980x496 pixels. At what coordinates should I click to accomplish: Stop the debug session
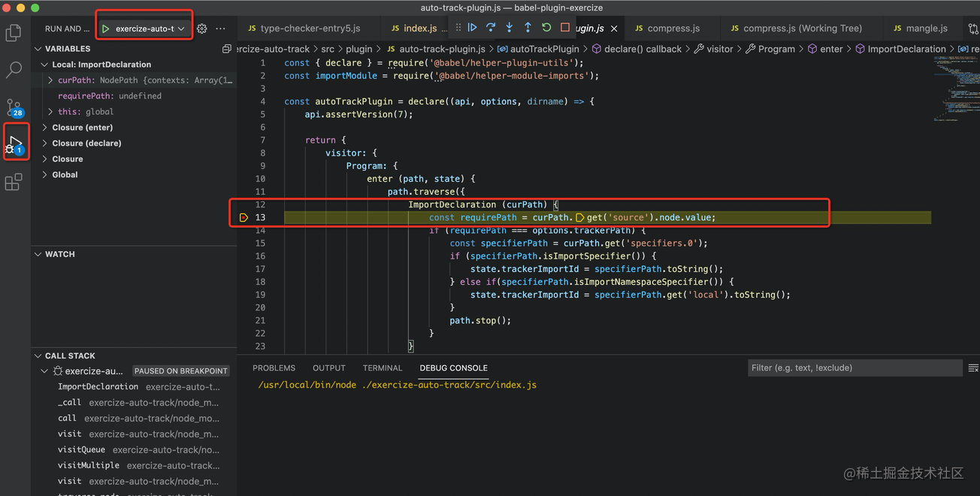(x=565, y=28)
